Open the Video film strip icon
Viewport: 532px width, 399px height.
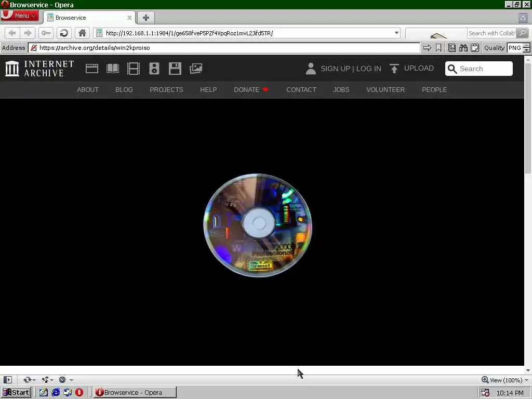(x=134, y=69)
